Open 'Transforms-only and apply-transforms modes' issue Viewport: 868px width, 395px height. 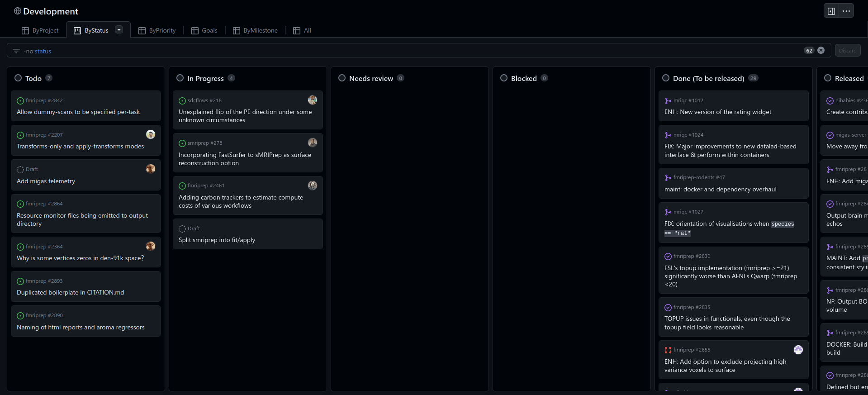coord(81,146)
